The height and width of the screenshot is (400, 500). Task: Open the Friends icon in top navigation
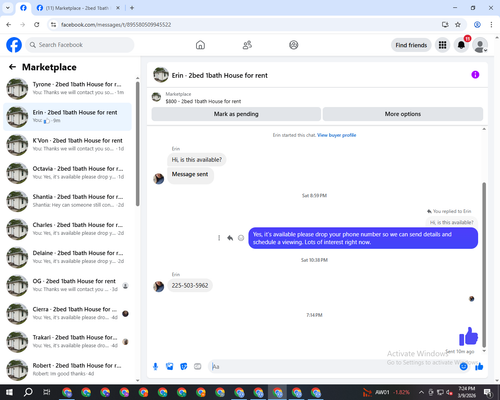[247, 45]
